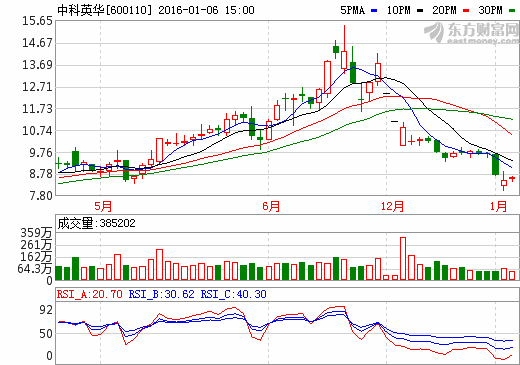The width and height of the screenshot is (520, 365).
Task: Select the 30PM legend label
Action: [490, 10]
